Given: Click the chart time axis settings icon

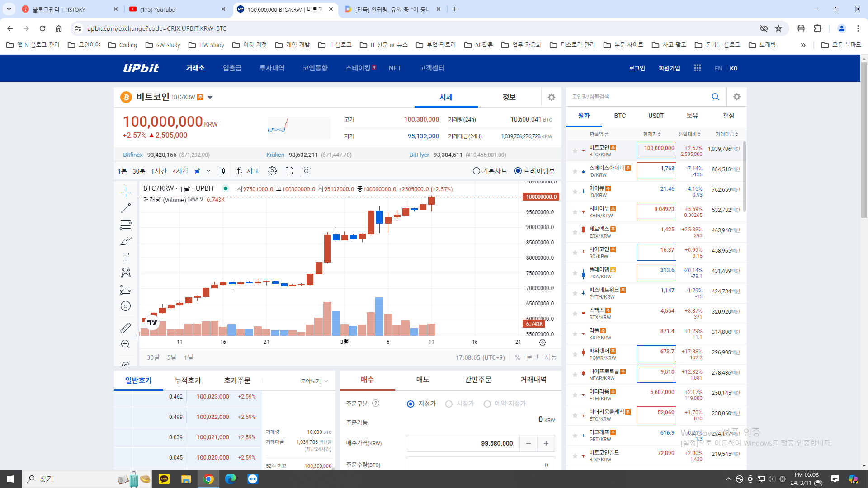Looking at the screenshot, I should click(542, 343).
